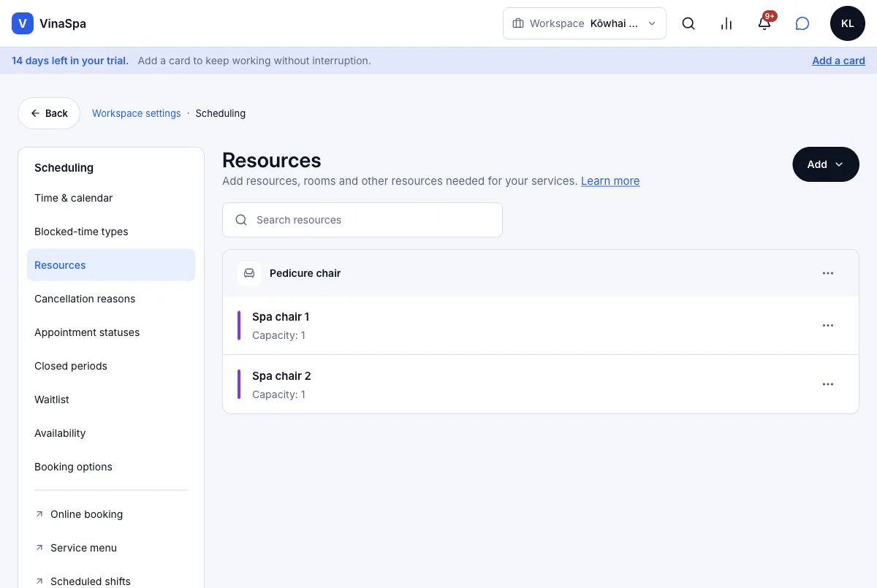Viewport: 877px width, 588px height.
Task: Expand the Workspace selector dropdown
Action: click(x=585, y=23)
